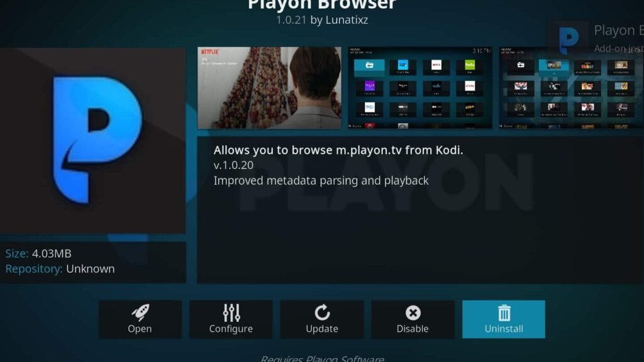Click 'Improved metadata parsing and playback' text
Screen dimensions: 644x362
point(321,180)
